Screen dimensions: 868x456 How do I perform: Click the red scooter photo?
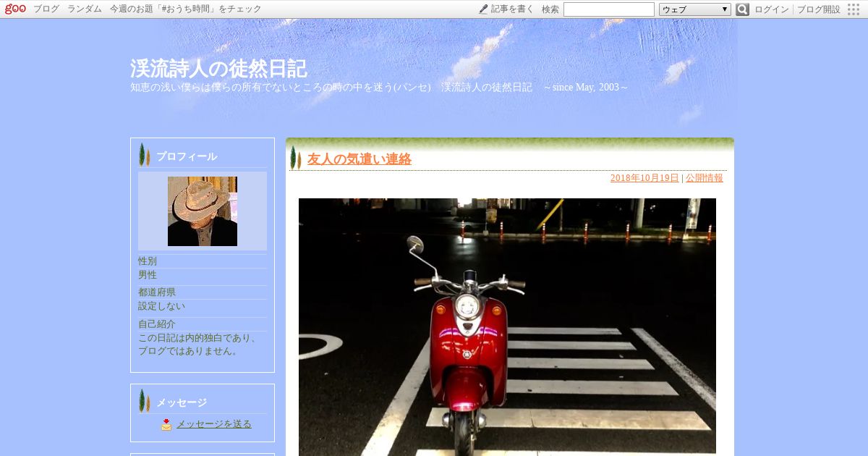click(x=507, y=327)
